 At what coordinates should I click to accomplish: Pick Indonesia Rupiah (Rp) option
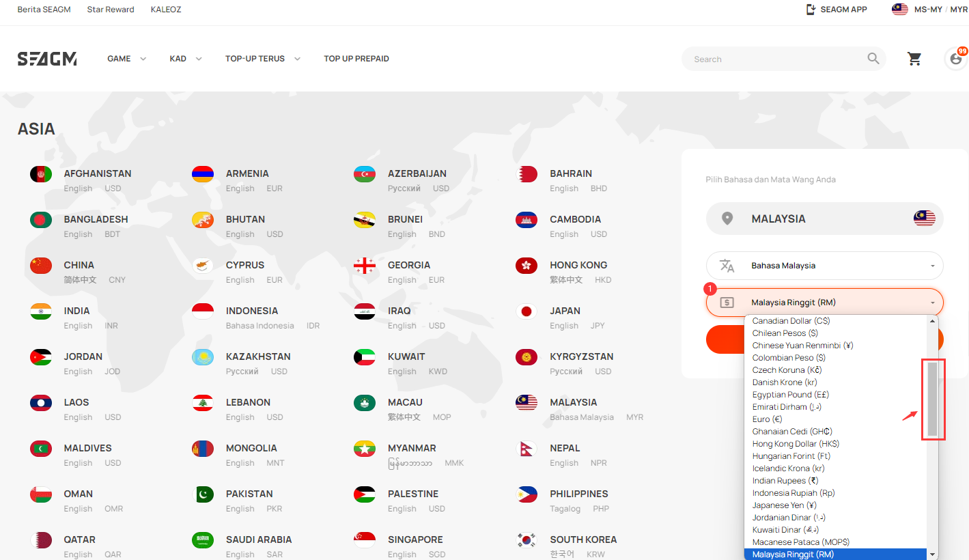point(835,493)
